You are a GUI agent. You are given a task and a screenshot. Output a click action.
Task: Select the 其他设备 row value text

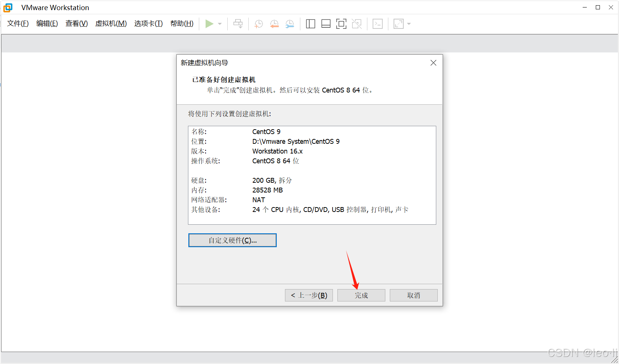[x=330, y=210]
